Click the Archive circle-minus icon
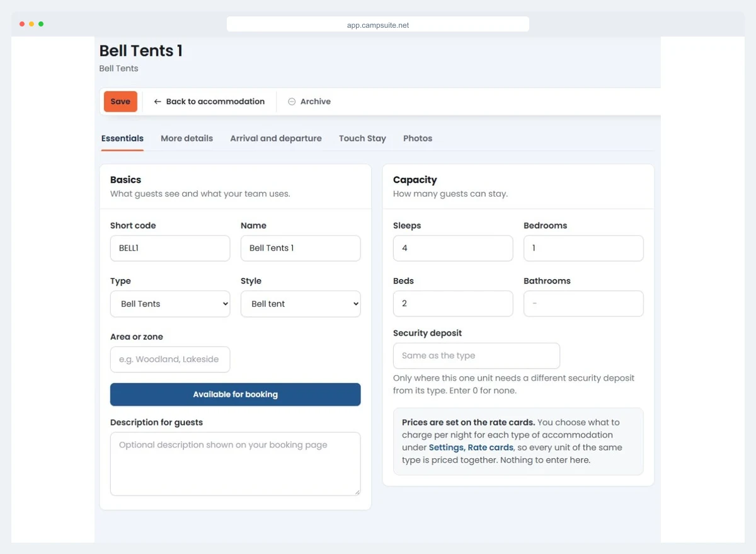756x554 pixels. tap(292, 101)
